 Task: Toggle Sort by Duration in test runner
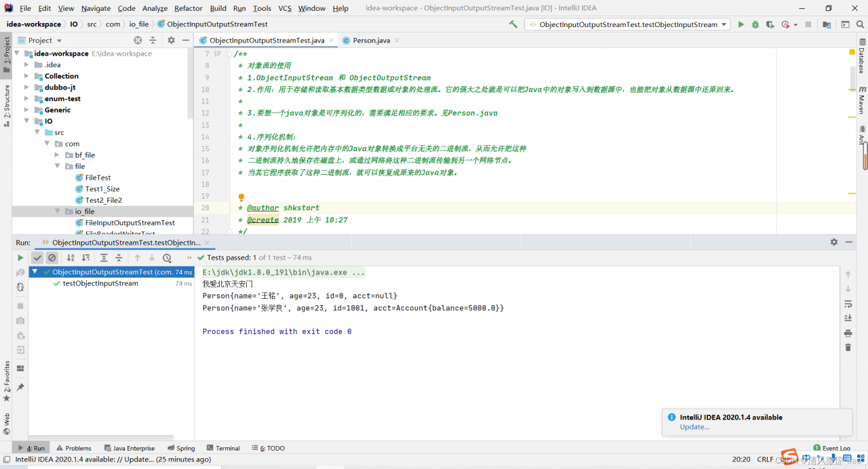85,258
